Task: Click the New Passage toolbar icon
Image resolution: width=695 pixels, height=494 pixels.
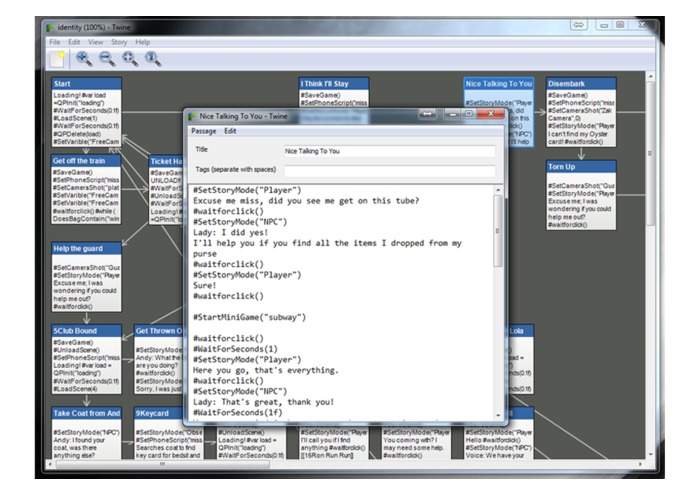Action: (x=57, y=59)
